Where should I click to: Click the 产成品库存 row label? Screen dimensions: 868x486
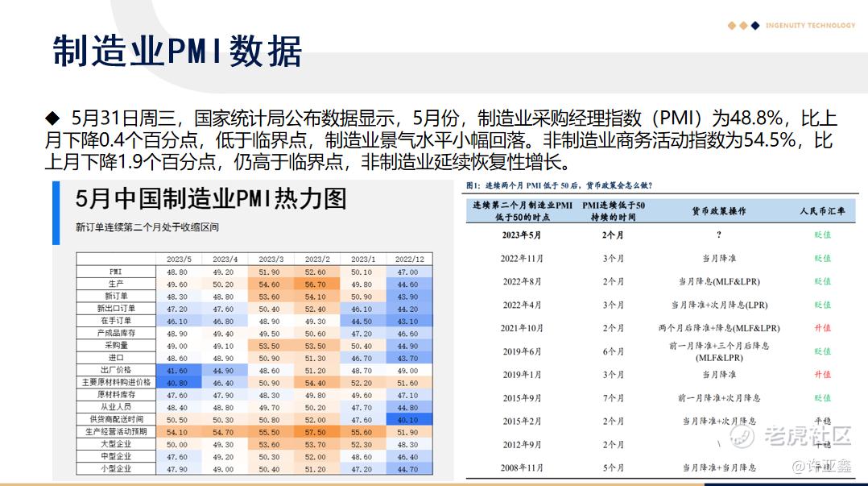[x=116, y=333]
